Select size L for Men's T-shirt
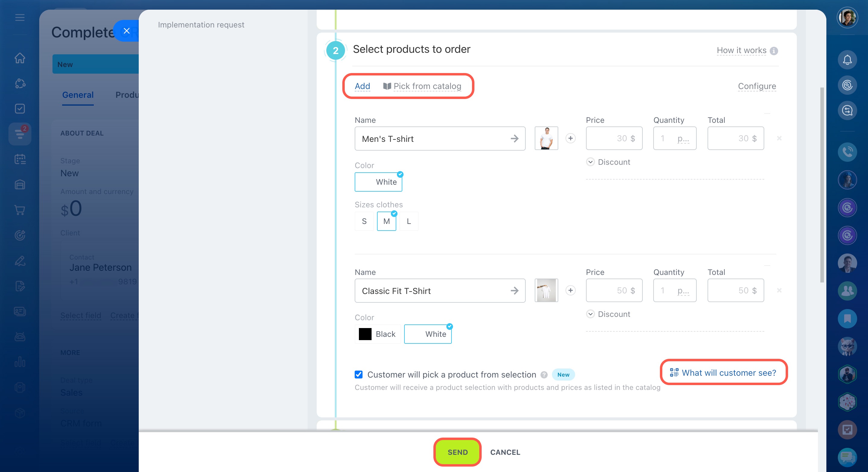Screen dimensions: 868x472 (x=408, y=222)
